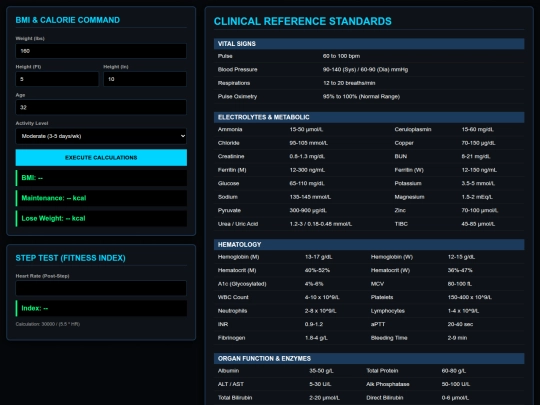Click the Hemoglobin (M) label
Image resolution: width=540 pixels, height=405 pixels.
238,257
